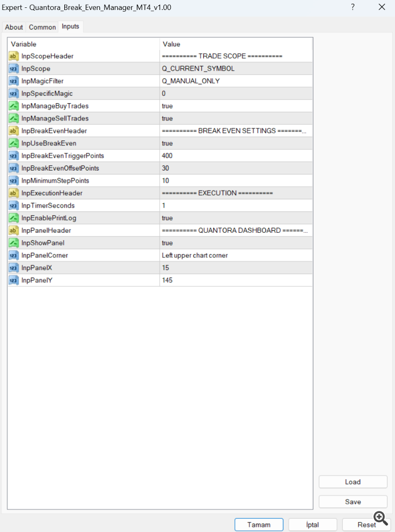Viewport: 395px width, 532px height.
Task: Switch to the Common tab
Action: coord(42,27)
